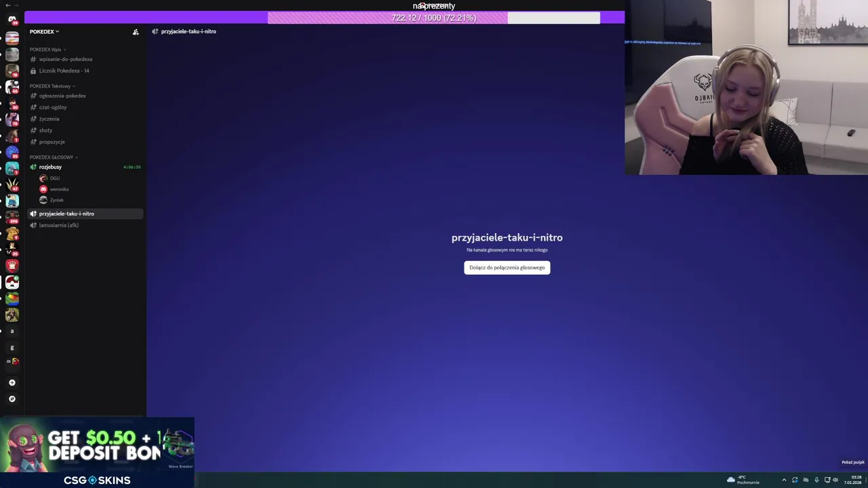Click the 'na prezenty' donation progress bar
868x488 pixels.
pos(434,18)
